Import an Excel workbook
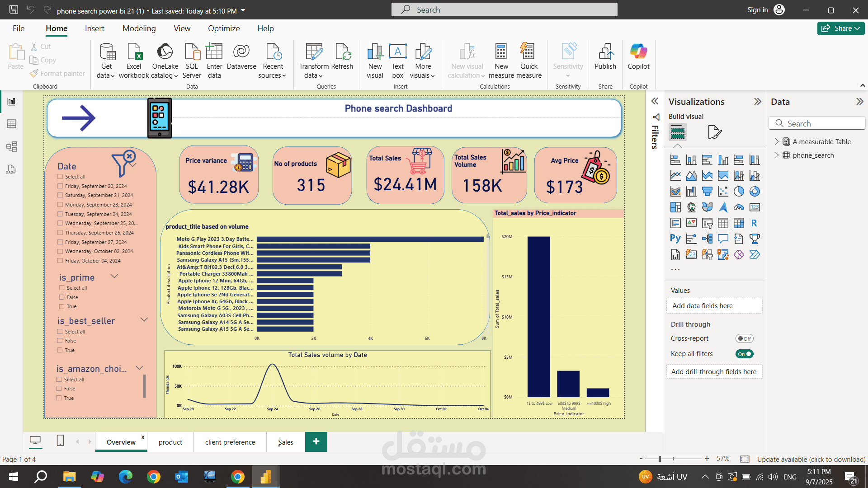The width and height of the screenshot is (868, 488). (134, 61)
